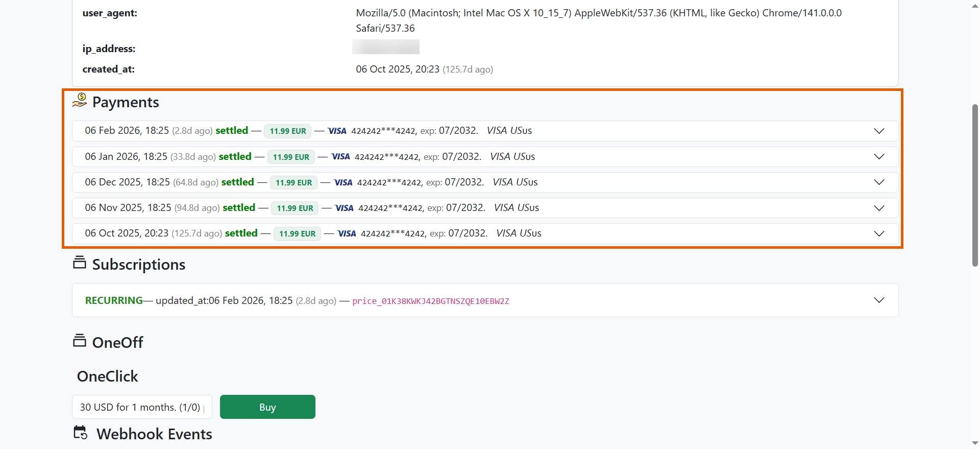The image size is (980, 449).
Task: Click the OneClick heading
Action: point(108,376)
